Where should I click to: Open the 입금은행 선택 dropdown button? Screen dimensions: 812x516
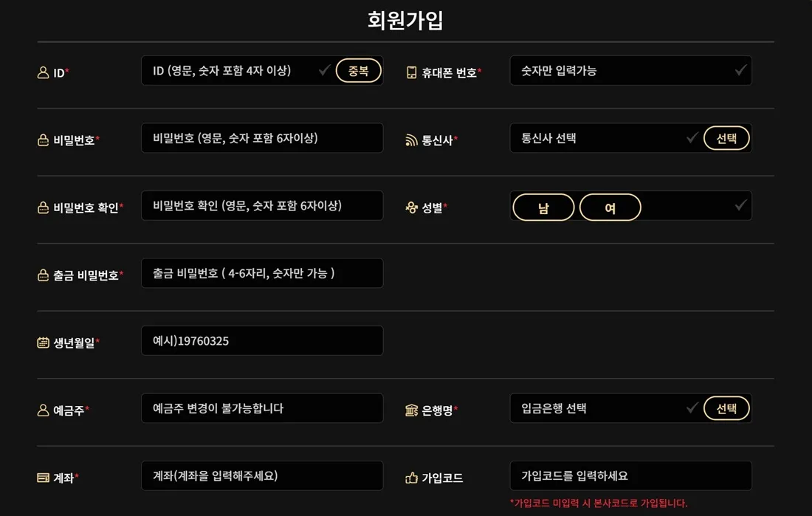click(x=726, y=408)
